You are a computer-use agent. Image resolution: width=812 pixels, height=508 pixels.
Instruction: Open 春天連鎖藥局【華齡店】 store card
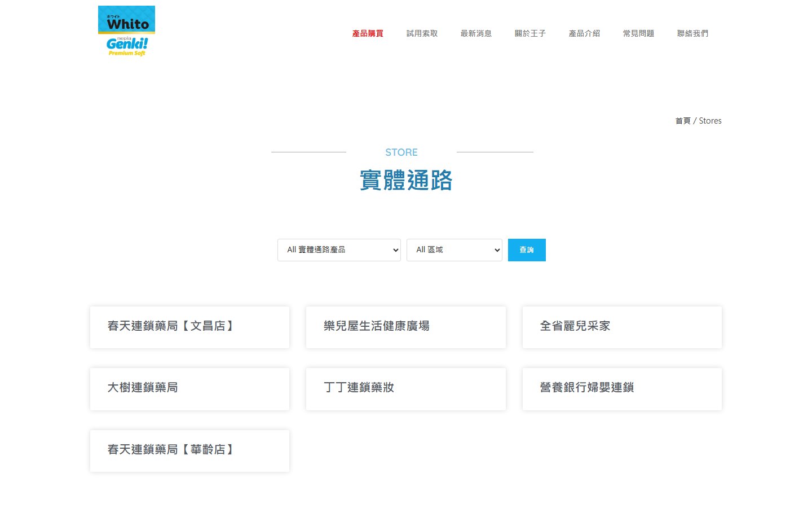click(x=189, y=450)
